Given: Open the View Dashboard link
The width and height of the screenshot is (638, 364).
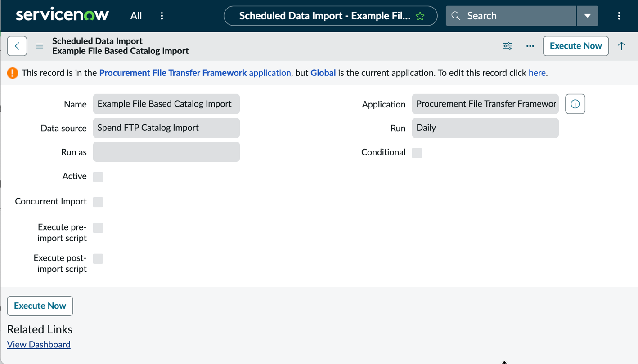Looking at the screenshot, I should point(39,345).
